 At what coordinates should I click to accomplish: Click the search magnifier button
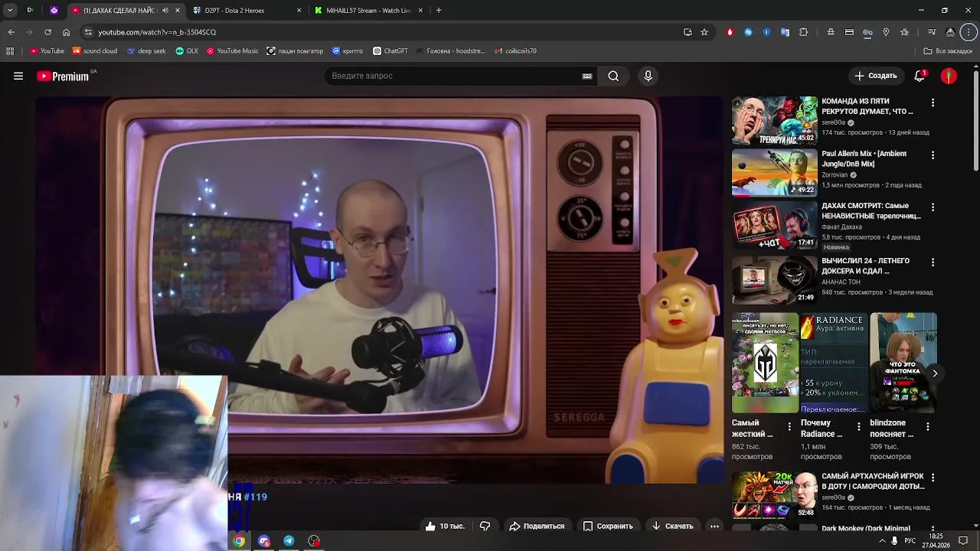(613, 76)
